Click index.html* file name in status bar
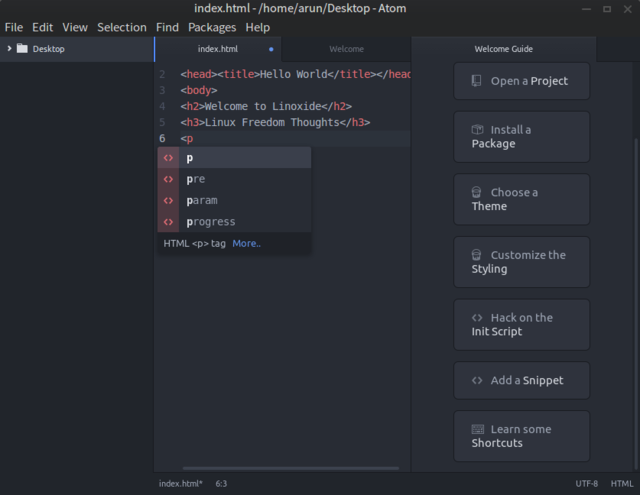The height and width of the screenshot is (495, 640). (x=180, y=484)
